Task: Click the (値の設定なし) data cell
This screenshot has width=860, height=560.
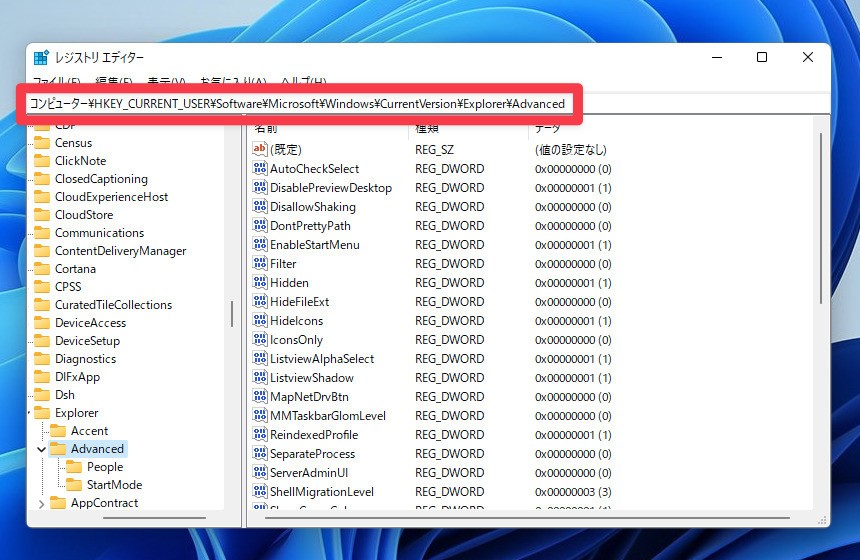Action: (570, 150)
